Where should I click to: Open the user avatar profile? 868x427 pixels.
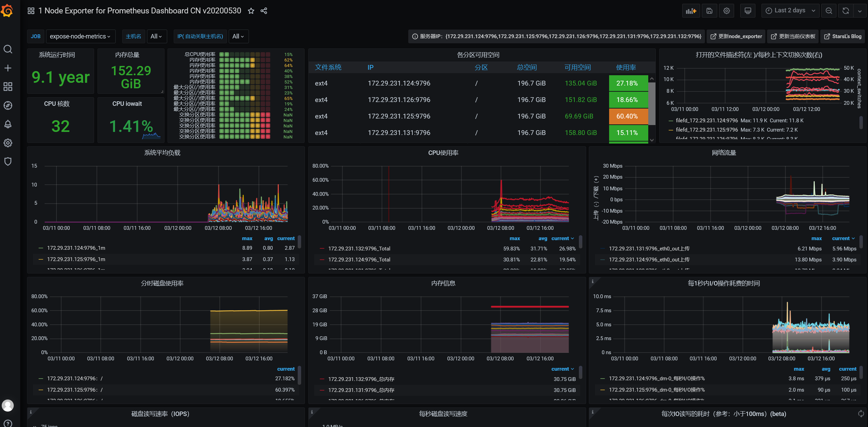[x=8, y=405]
